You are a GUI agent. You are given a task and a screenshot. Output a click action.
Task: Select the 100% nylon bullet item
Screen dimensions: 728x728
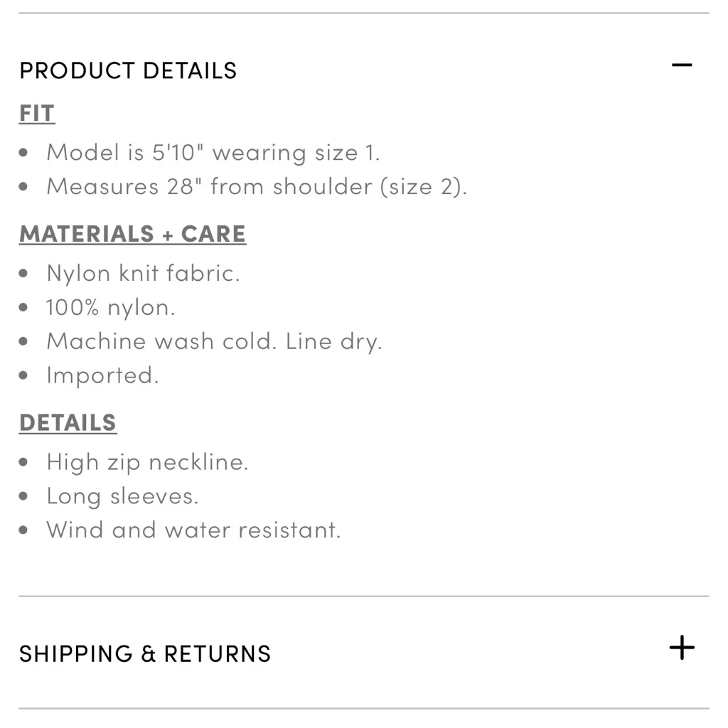click(x=110, y=307)
